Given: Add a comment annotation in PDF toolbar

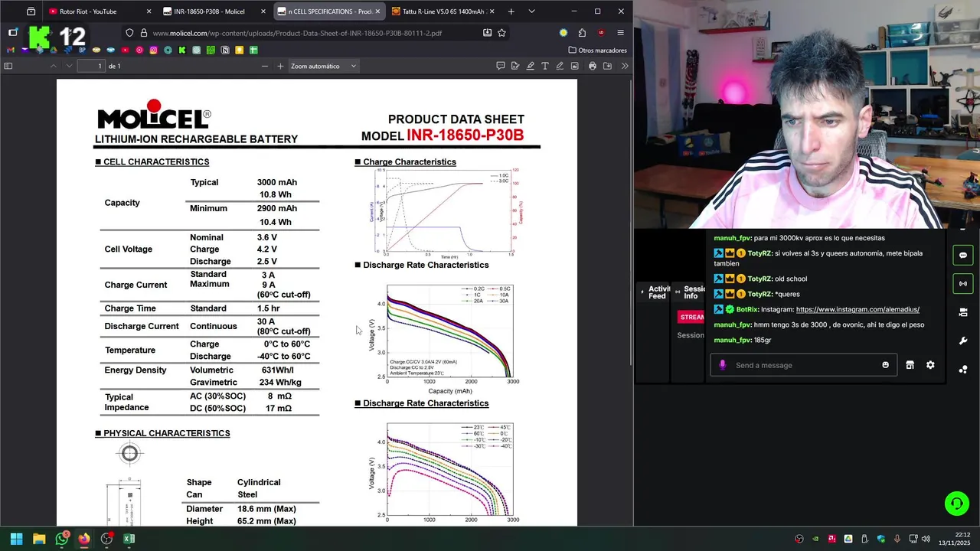Looking at the screenshot, I should (501, 66).
